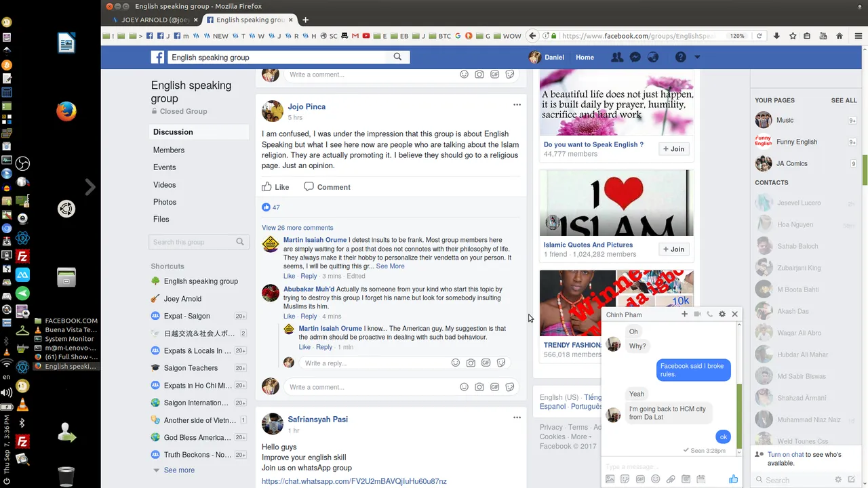
Task: Insert emoji in bottom Write a comment box
Action: point(464,387)
